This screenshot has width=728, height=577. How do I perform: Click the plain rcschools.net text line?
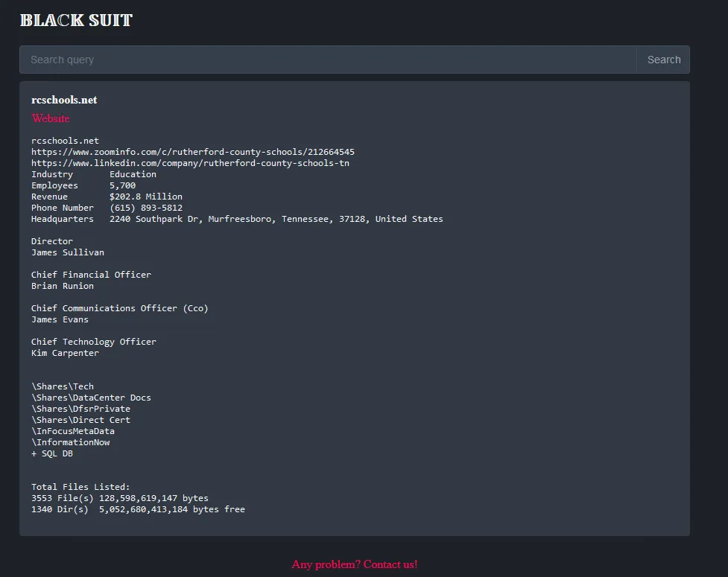pos(65,141)
